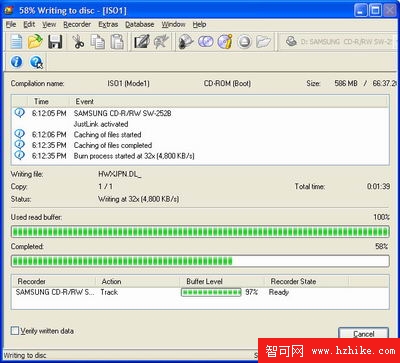Open the File menu

(11, 24)
